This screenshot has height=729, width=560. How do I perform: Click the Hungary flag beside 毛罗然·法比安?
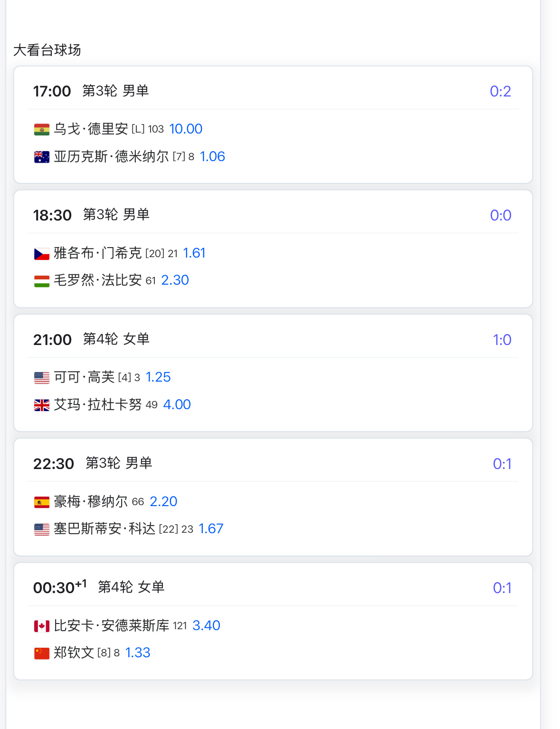42,281
